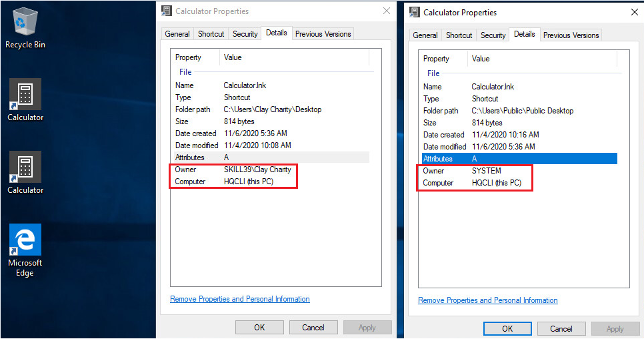Click Cancel in the left dialog
The image size is (644, 339).
click(313, 328)
